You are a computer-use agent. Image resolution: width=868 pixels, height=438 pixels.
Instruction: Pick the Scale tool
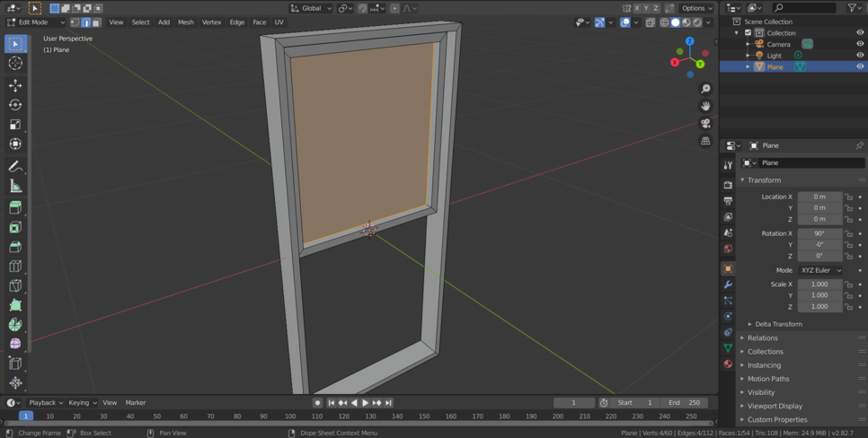[15, 125]
